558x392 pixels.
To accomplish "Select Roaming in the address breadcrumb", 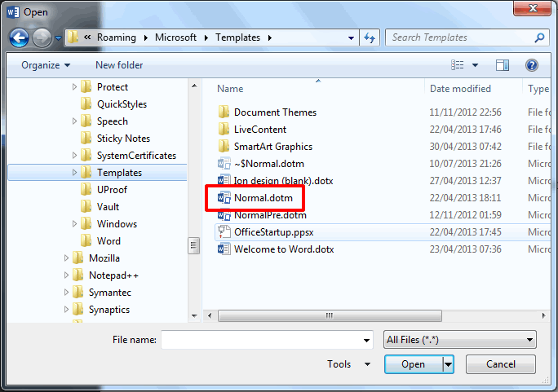I will tap(117, 37).
